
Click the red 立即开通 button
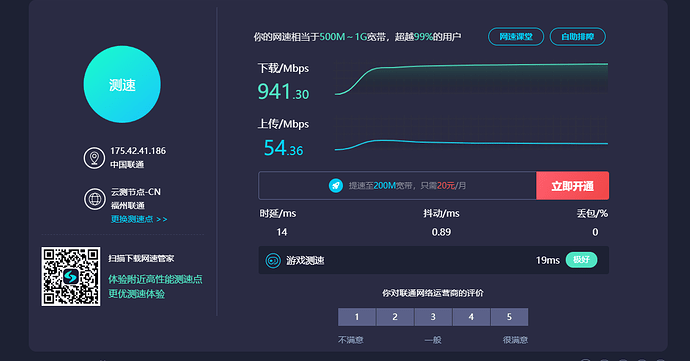(573, 186)
